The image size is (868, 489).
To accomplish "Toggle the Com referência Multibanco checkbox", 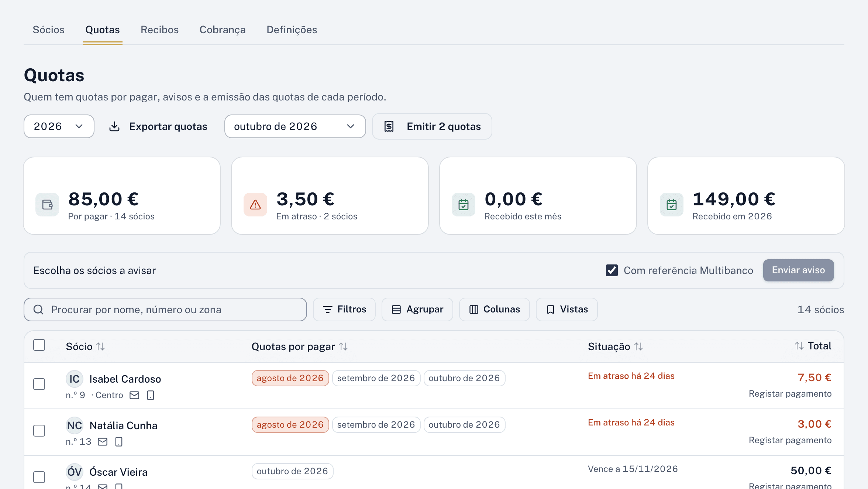I will pyautogui.click(x=612, y=270).
